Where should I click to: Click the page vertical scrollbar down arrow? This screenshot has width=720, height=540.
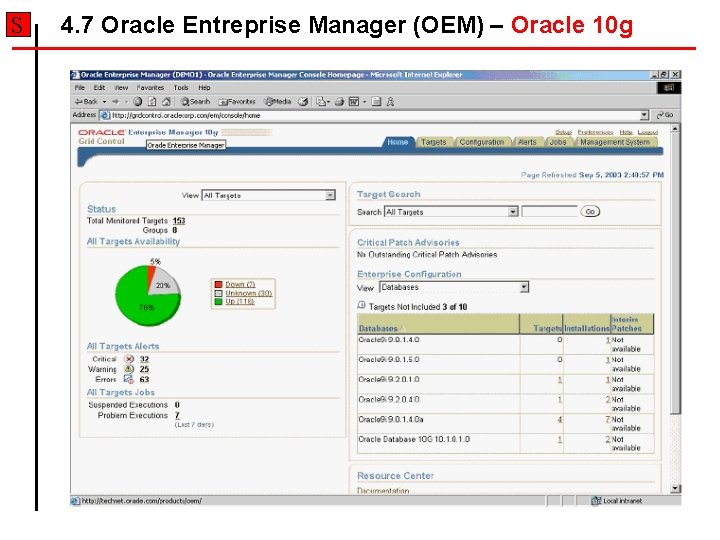coord(675,489)
